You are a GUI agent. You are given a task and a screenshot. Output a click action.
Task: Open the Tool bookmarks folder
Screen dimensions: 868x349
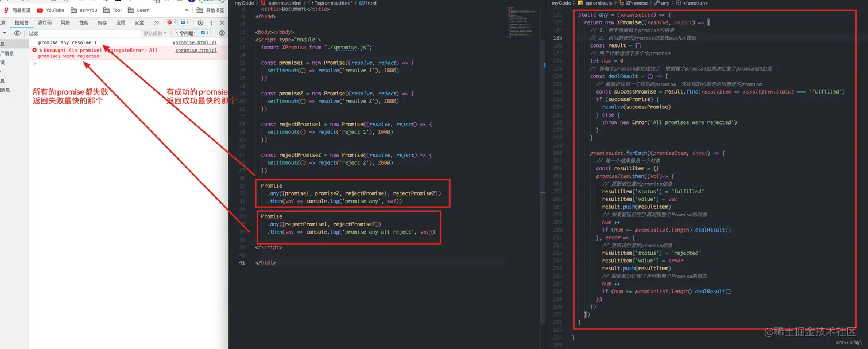113,10
